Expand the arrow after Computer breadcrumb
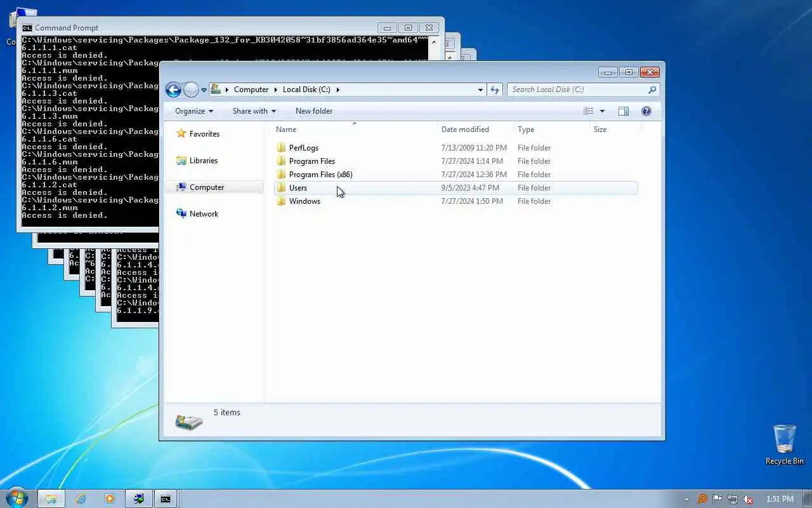812x508 pixels. 276,90
